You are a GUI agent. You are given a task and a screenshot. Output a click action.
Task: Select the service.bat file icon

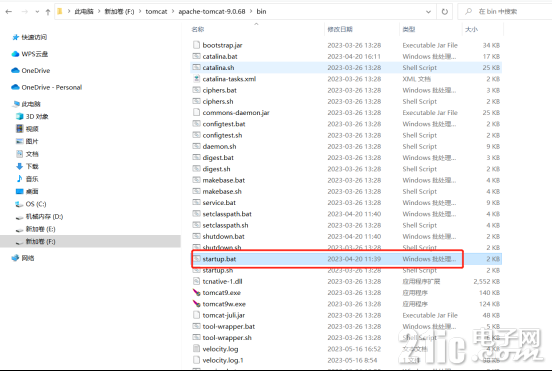pos(196,202)
